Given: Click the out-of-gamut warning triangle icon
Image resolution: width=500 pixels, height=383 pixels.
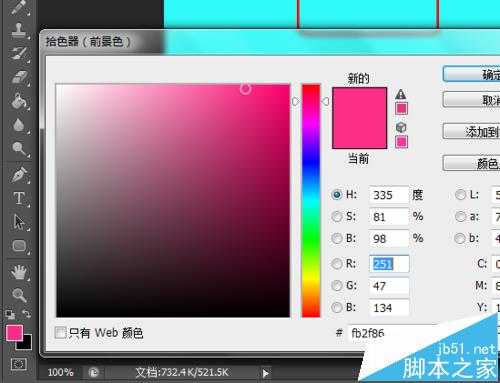Looking at the screenshot, I should (401, 94).
